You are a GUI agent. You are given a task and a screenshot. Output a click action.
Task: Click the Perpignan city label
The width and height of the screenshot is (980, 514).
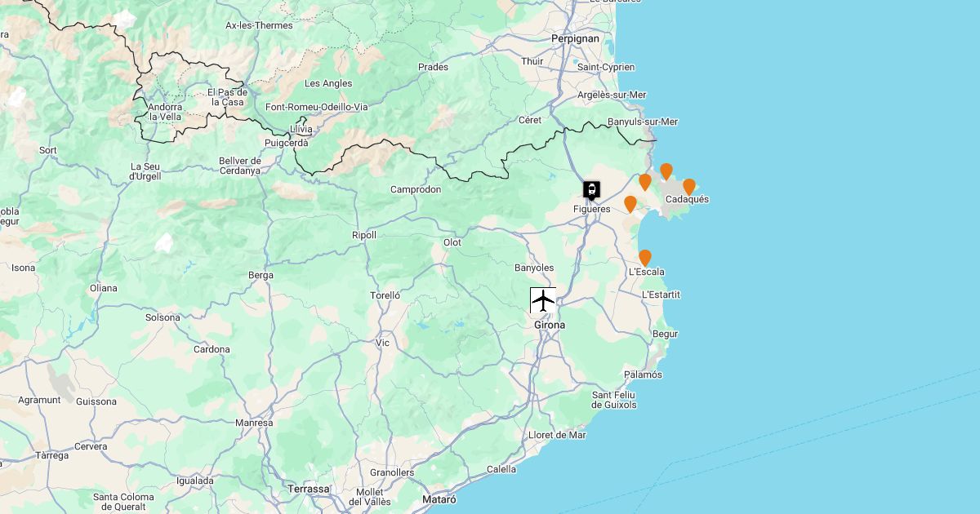coord(575,38)
